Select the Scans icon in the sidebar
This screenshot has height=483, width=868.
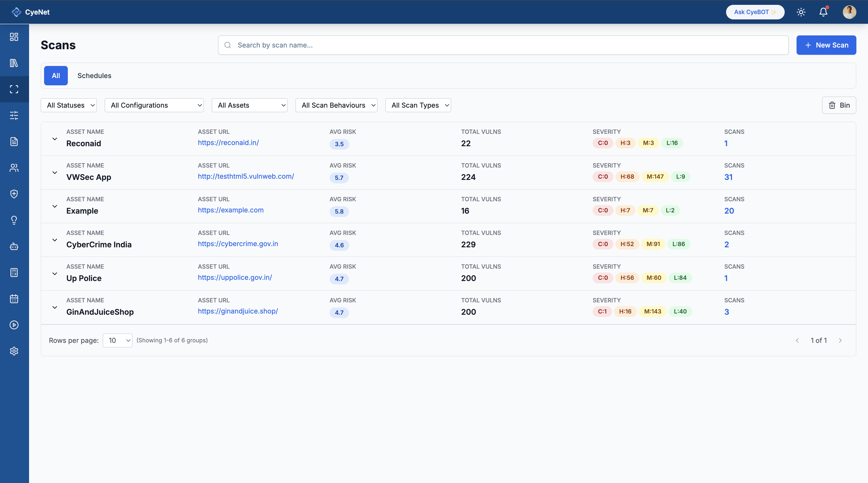pyautogui.click(x=14, y=89)
